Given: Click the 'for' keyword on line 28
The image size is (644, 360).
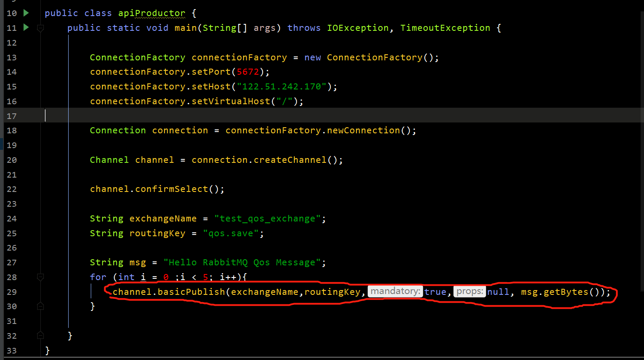Looking at the screenshot, I should point(98,277).
